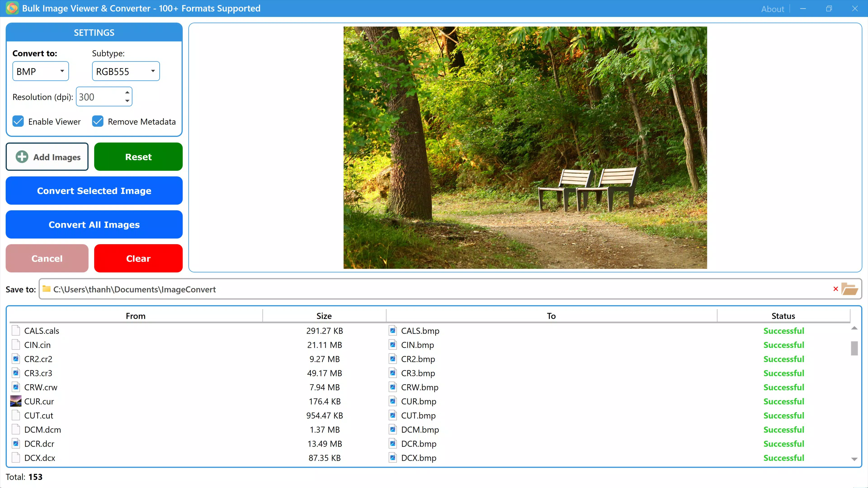This screenshot has width=868, height=488.
Task: Click the forest bench preview image
Action: (525, 148)
